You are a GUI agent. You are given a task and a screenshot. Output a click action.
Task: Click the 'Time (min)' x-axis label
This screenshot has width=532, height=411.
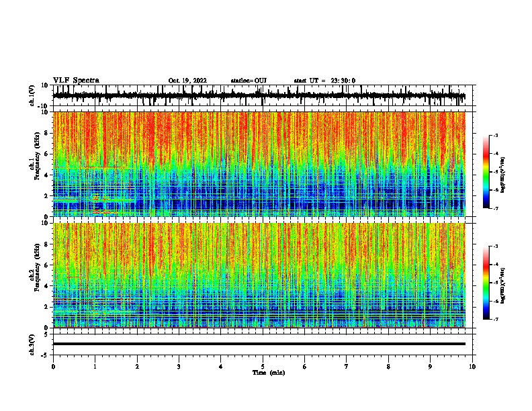click(269, 373)
